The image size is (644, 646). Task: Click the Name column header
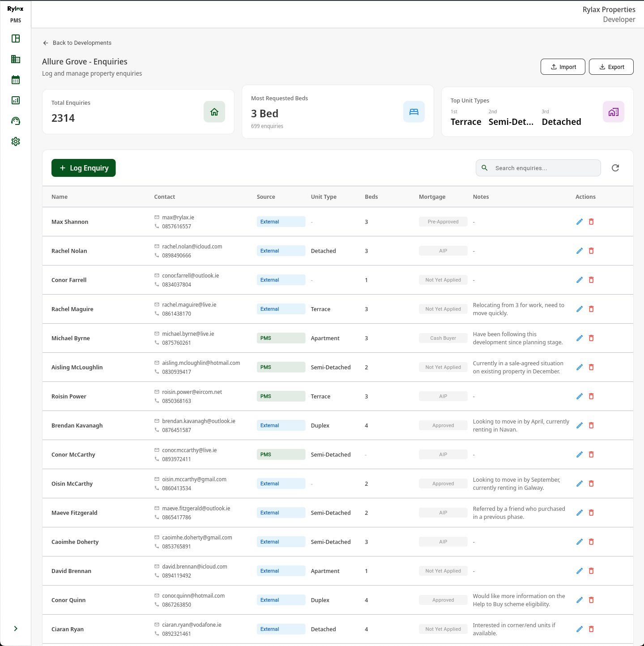click(x=60, y=197)
